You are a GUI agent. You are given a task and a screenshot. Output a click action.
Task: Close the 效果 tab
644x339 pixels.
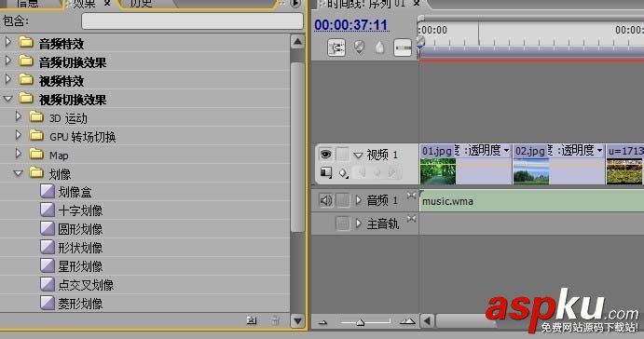(107, 4)
